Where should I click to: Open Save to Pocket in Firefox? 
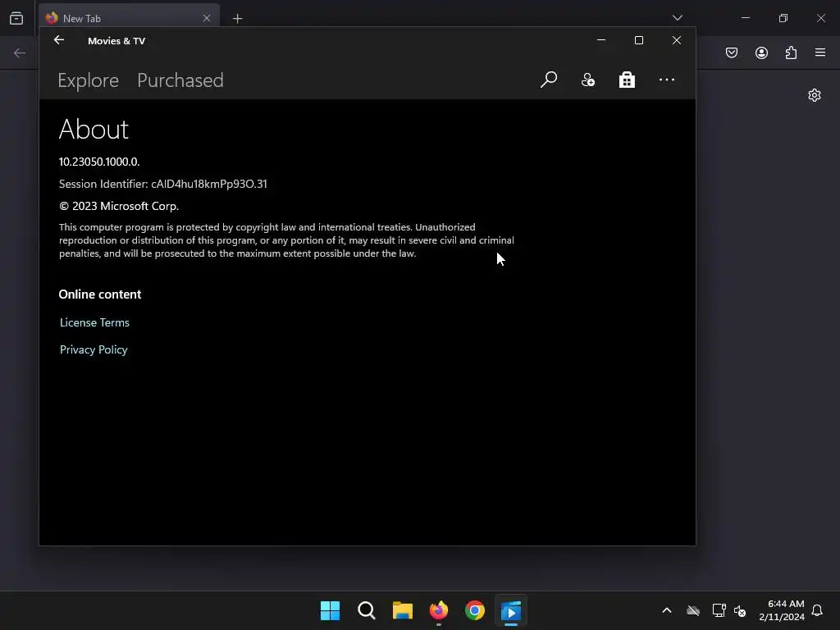[x=731, y=52]
